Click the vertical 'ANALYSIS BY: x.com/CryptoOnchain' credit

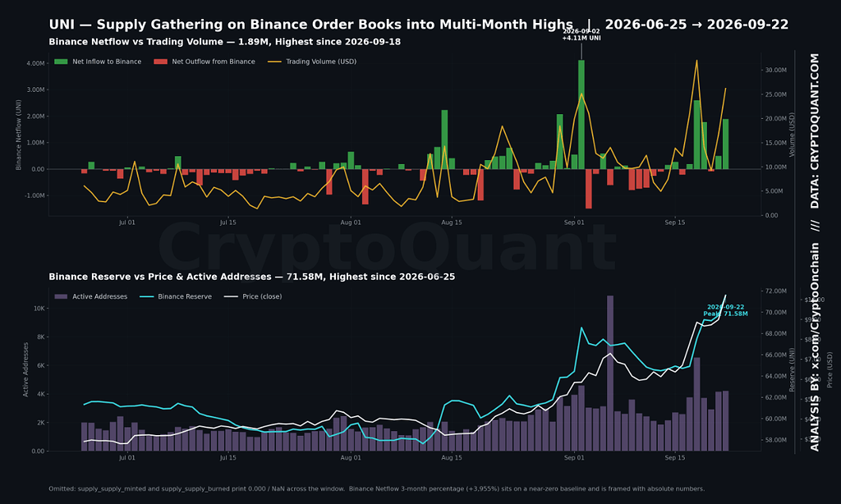point(815,347)
